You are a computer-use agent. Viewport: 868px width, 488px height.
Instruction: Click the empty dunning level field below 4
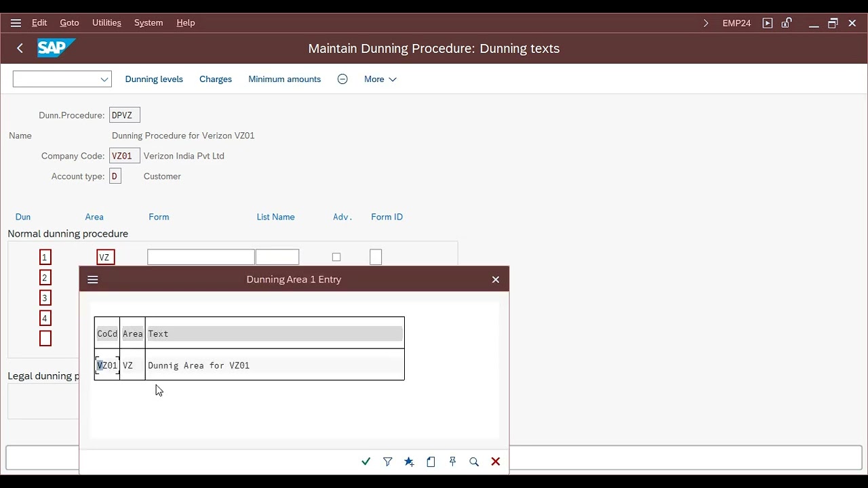45,338
